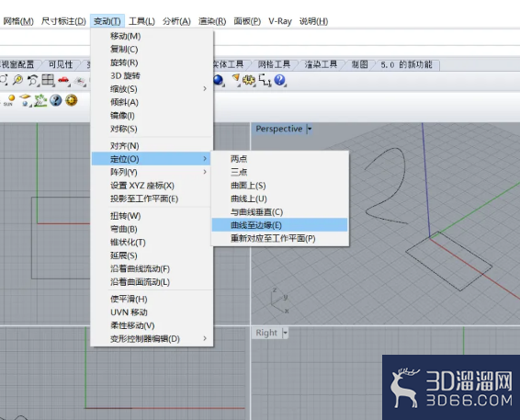Screen dimensions: 520x420
Task: Open the V-Ray menu
Action: click(x=280, y=21)
